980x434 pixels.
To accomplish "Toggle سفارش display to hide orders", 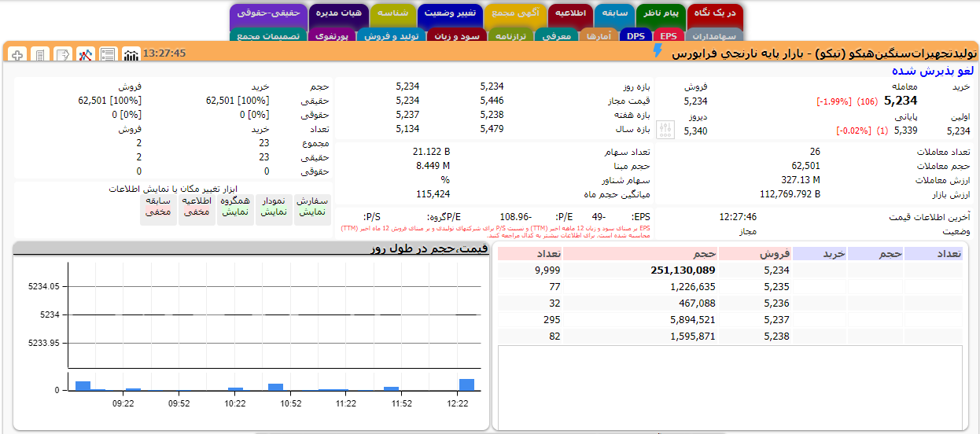I will tap(312, 207).
